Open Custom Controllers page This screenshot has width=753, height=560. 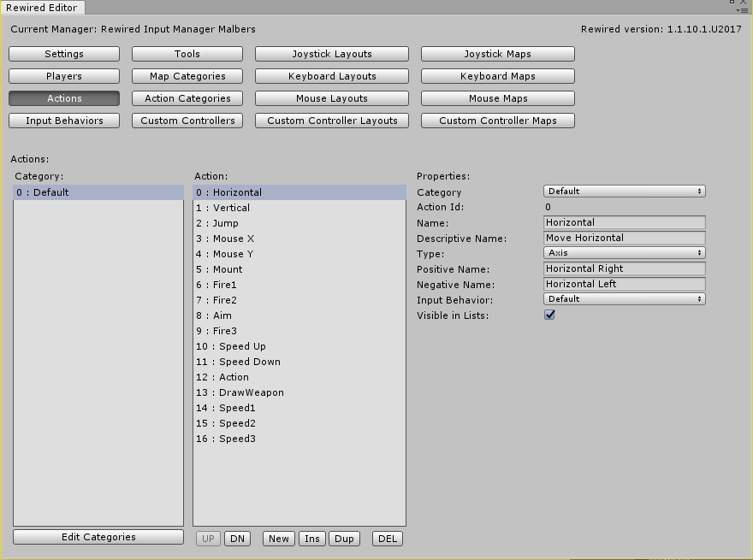click(x=187, y=121)
